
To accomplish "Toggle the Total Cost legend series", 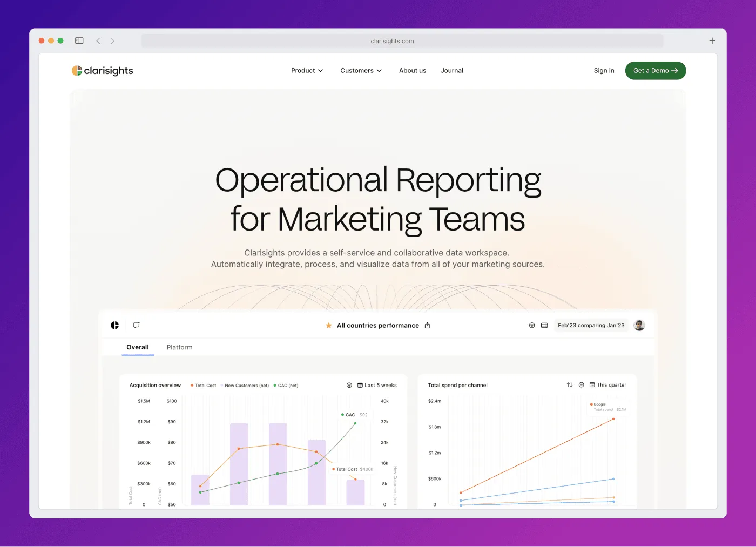I will [204, 386].
